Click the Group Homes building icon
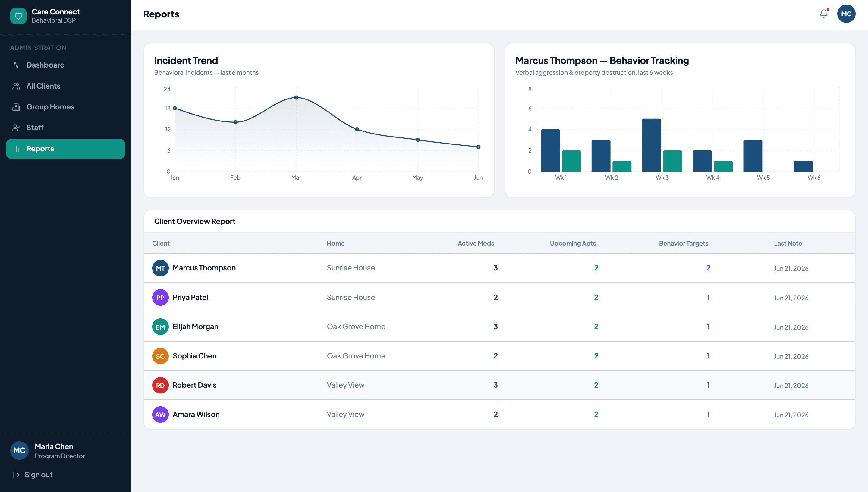 click(x=16, y=107)
